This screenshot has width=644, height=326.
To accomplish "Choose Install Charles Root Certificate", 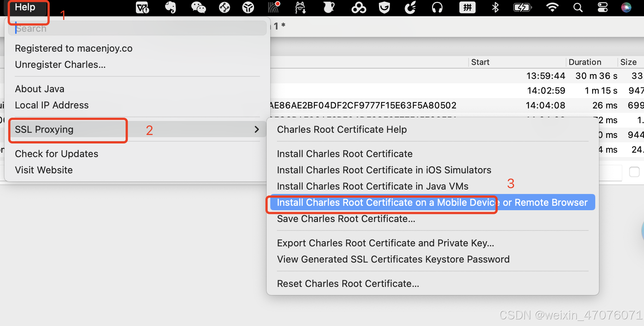I will point(433,154).
